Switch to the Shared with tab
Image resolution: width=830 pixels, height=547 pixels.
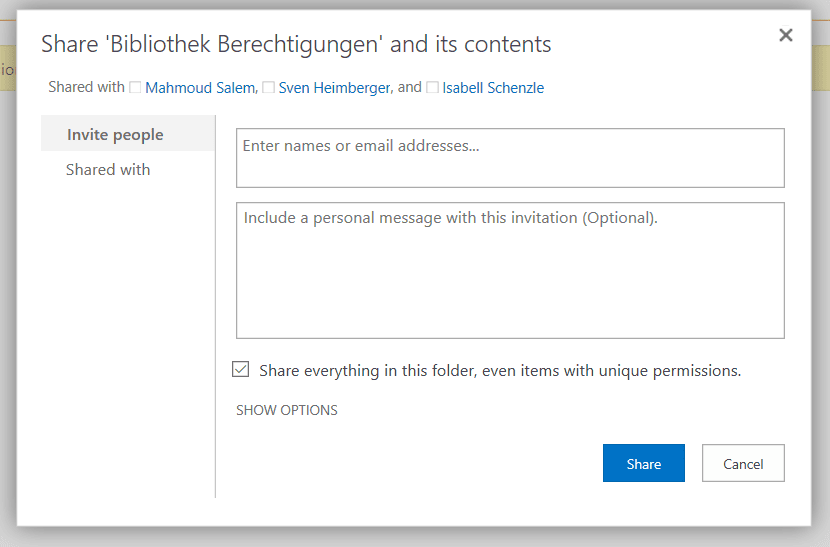[x=108, y=169]
